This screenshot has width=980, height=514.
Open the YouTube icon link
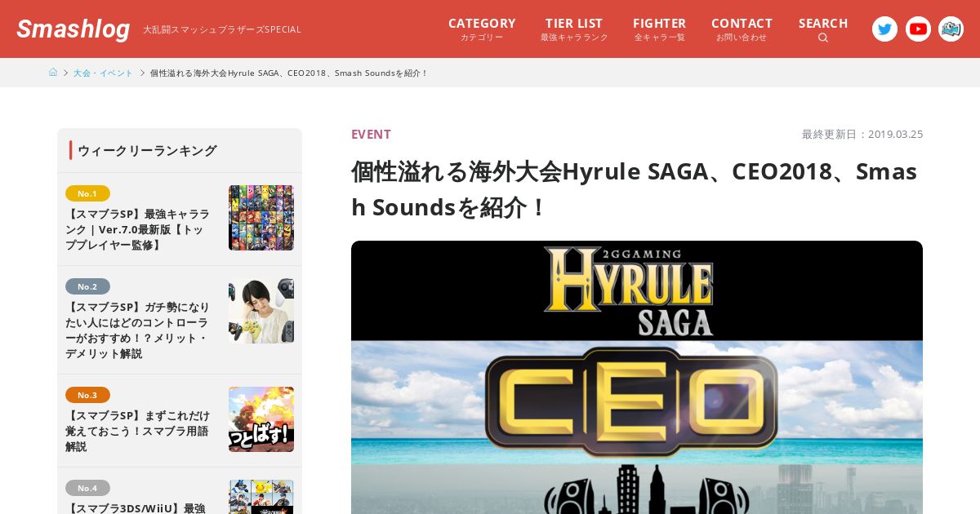918,29
